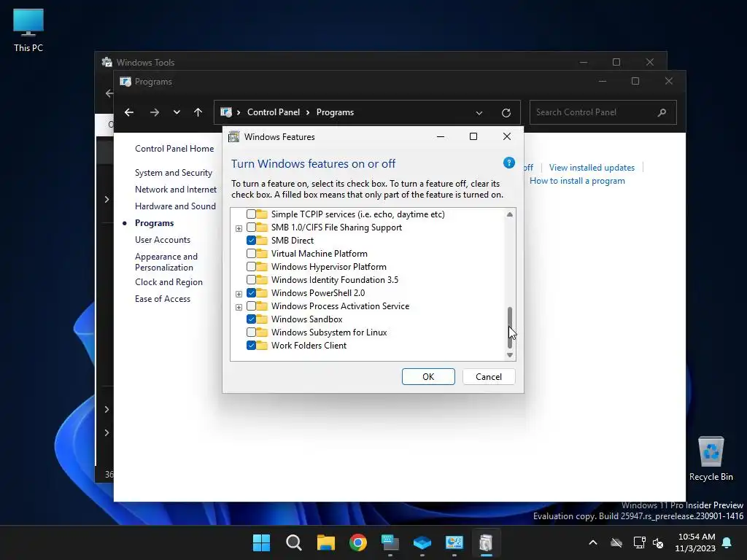Open taskbar clock and date
This screenshot has height=560, width=747.
click(695, 542)
